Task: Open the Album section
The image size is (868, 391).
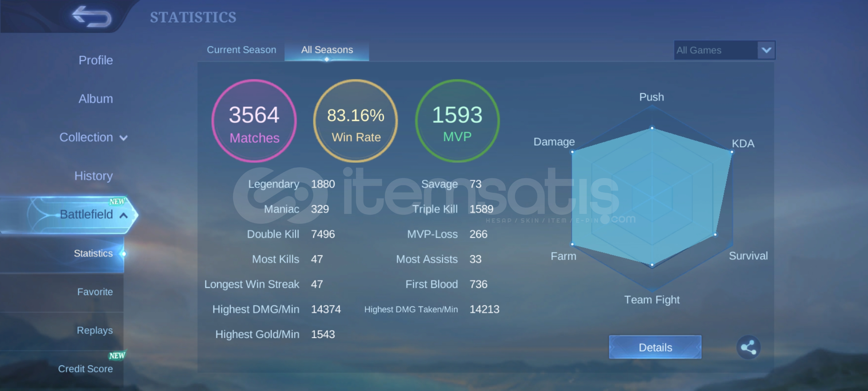Action: click(x=95, y=98)
